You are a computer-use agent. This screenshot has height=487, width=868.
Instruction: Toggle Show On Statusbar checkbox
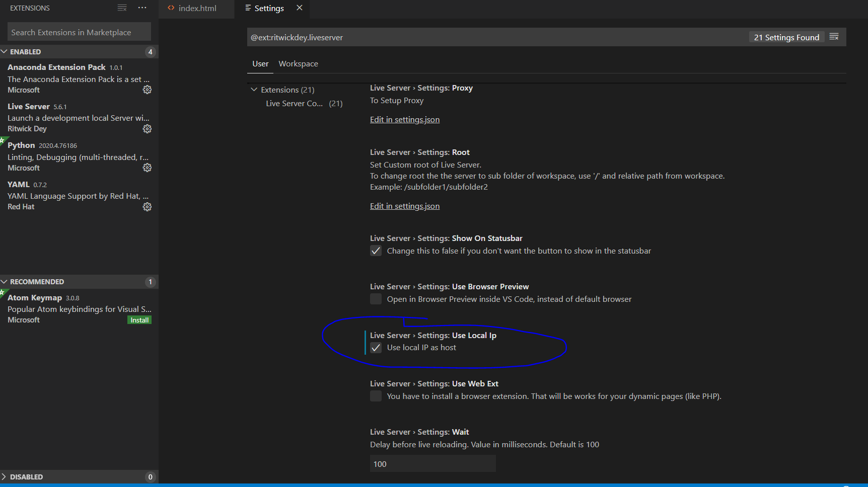tap(376, 251)
